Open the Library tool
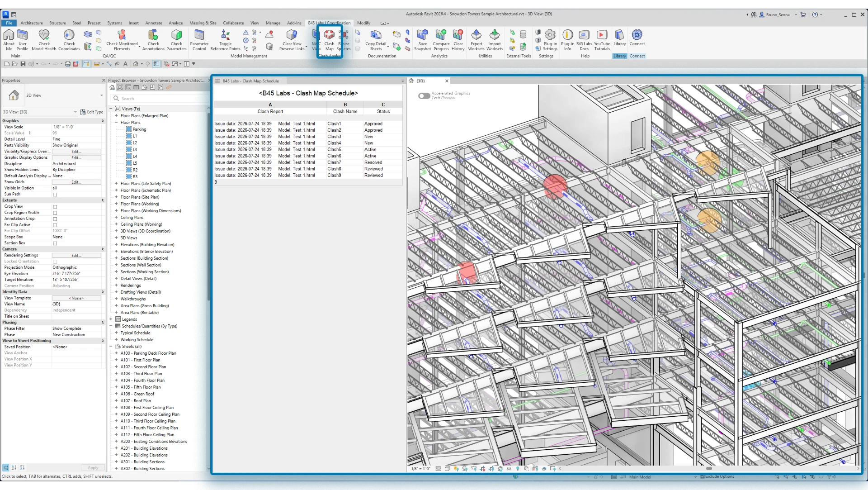Viewport: 868px width, 490px height. point(619,38)
